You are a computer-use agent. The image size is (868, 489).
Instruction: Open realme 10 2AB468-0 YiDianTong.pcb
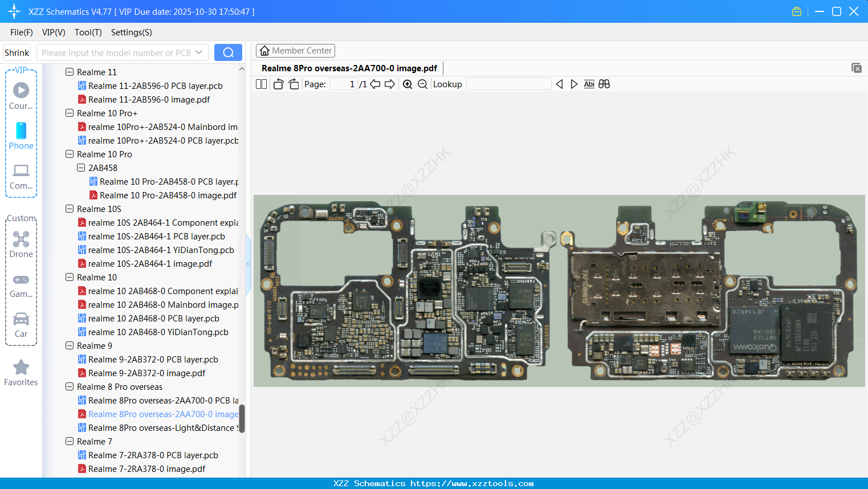[158, 332]
